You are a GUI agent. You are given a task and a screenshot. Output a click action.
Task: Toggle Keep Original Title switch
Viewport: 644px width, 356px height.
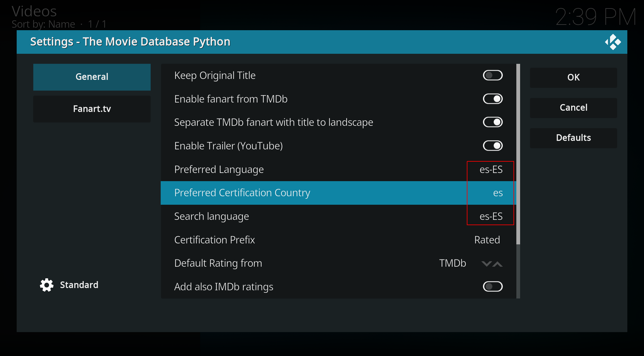tap(492, 75)
